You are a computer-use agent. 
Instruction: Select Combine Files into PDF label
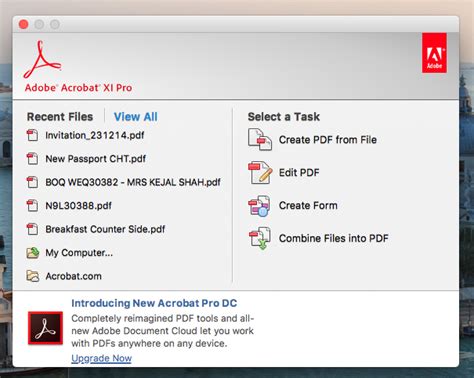coord(334,238)
